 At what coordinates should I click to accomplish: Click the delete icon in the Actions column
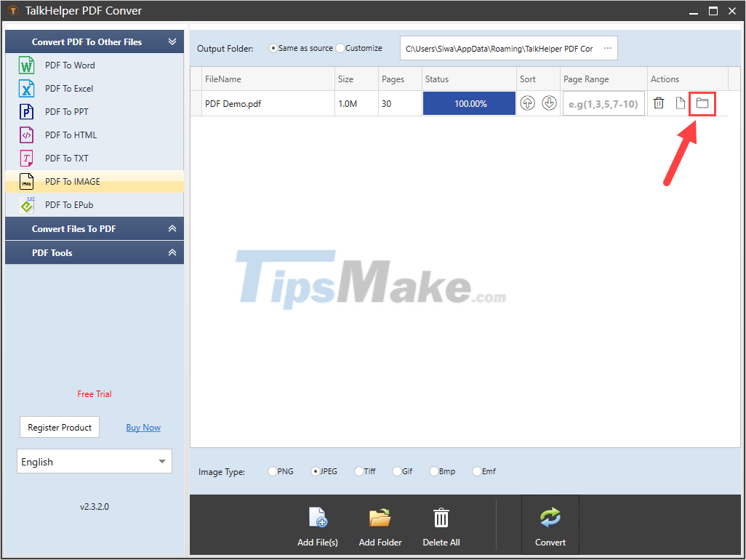coord(659,103)
